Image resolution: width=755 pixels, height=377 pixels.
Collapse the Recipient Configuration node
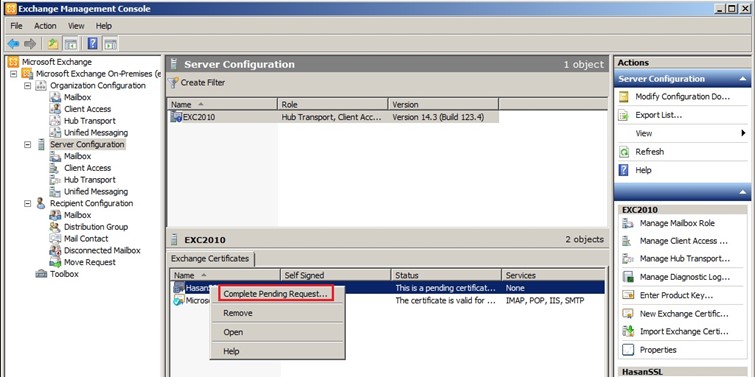(27, 204)
